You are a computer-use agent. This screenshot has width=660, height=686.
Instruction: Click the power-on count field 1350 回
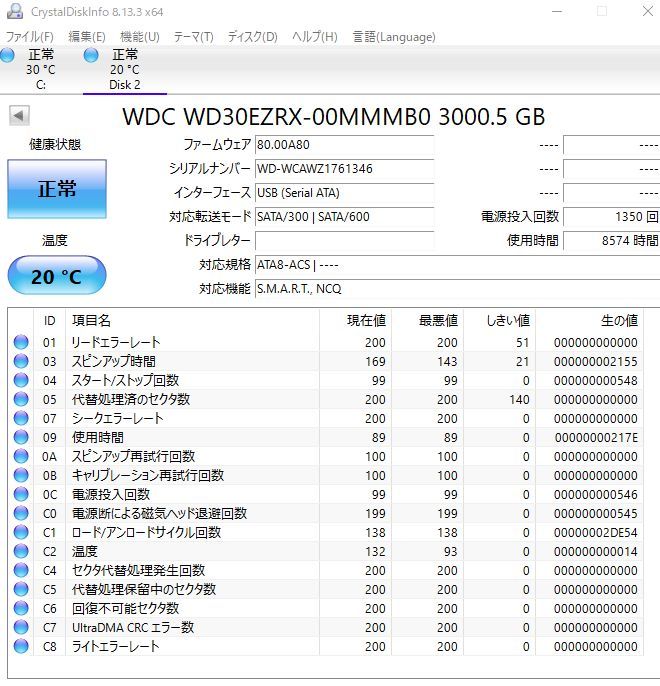(611, 217)
